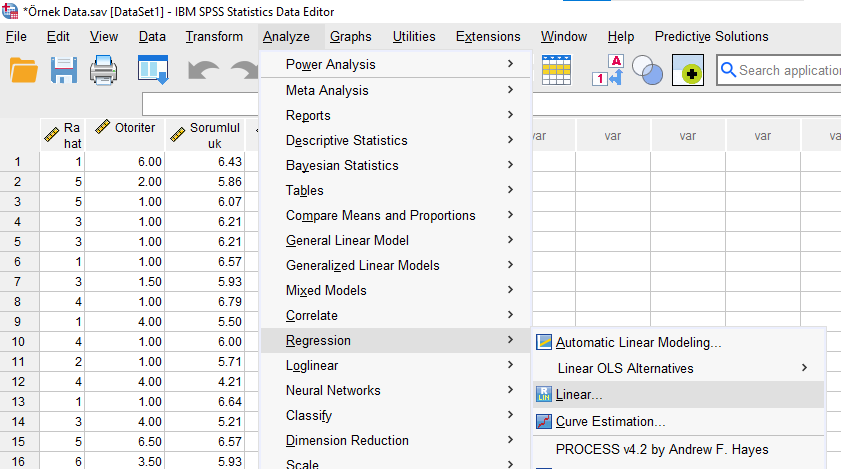841x469 pixels.
Task: Open the Graphs menu in menu bar
Action: (x=350, y=37)
